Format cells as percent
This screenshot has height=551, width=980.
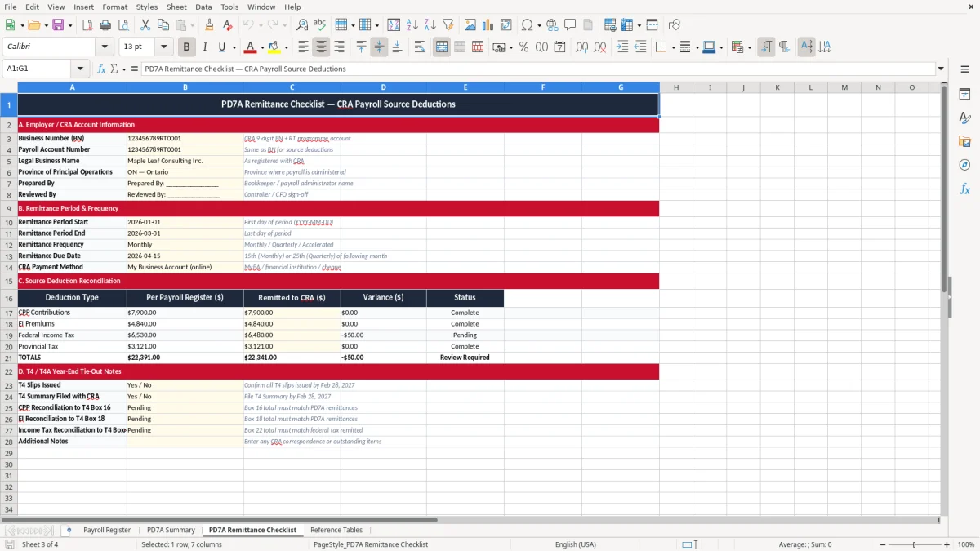coord(523,47)
